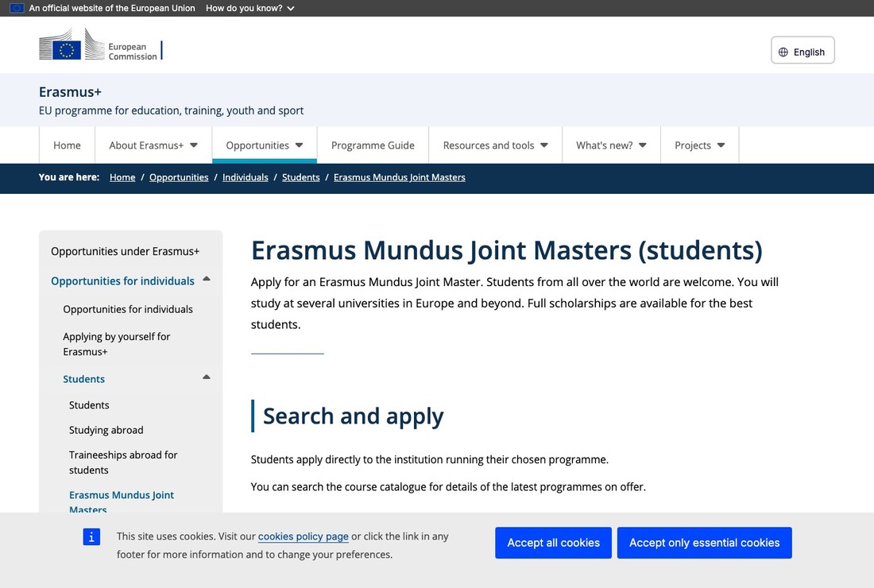Collapse 'Opportunities for individuals' sidebar section arrow
The width and height of the screenshot is (874, 588).
[207, 279]
